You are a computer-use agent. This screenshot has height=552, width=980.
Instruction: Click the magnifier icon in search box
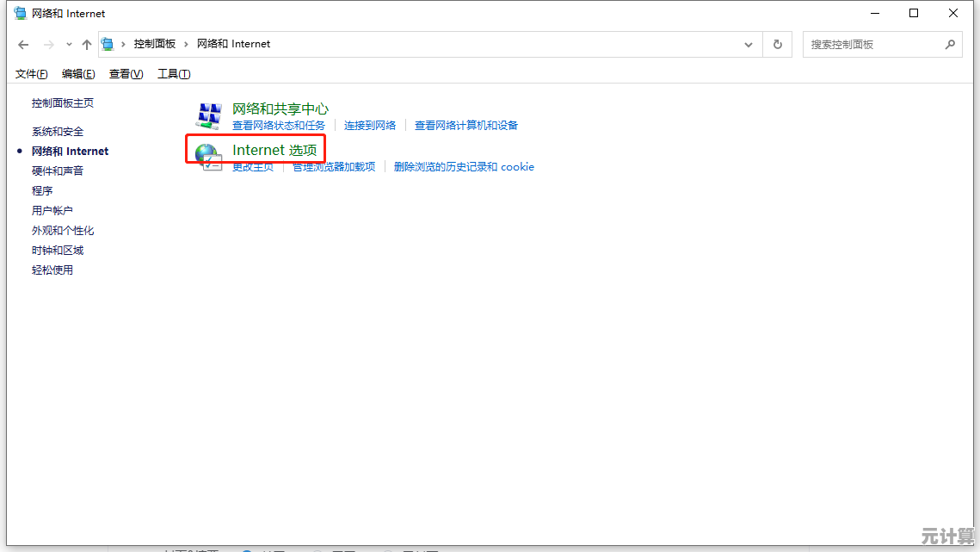950,44
